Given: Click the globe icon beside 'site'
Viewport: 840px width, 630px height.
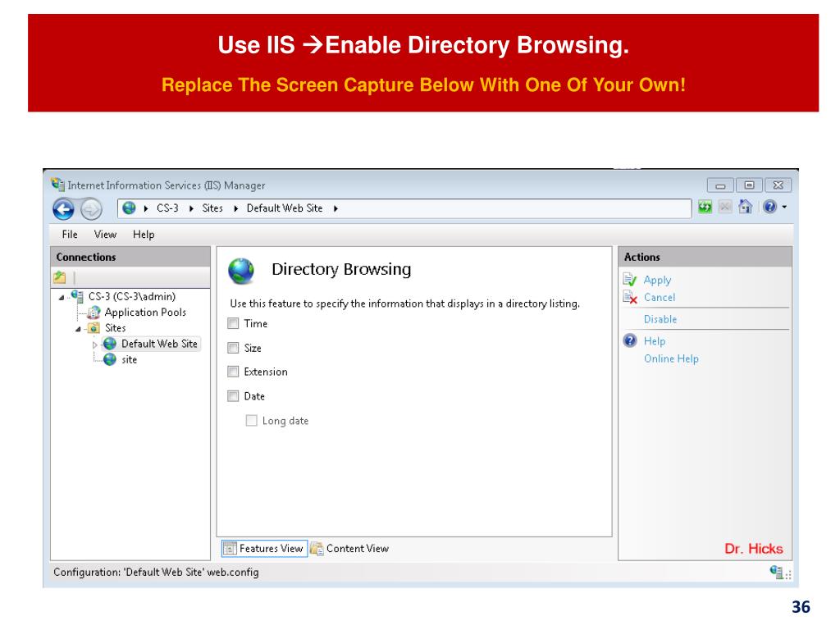Looking at the screenshot, I should pyautogui.click(x=110, y=359).
